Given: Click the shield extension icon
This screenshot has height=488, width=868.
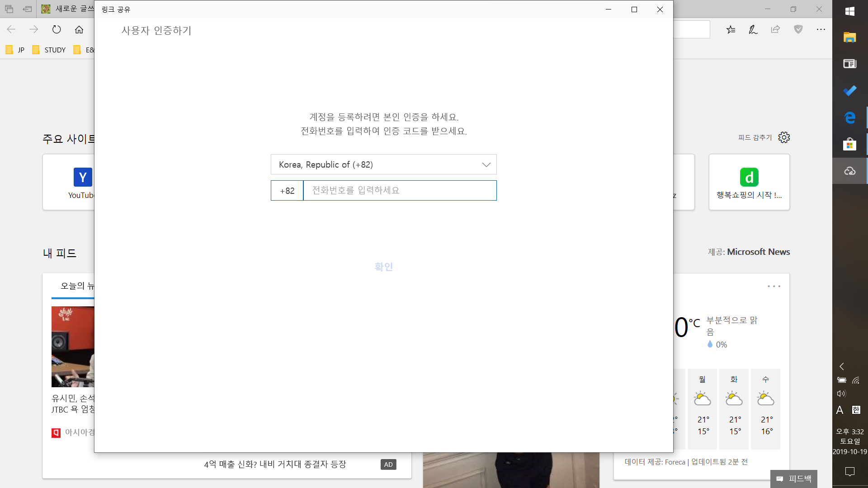Looking at the screenshot, I should click(x=798, y=30).
